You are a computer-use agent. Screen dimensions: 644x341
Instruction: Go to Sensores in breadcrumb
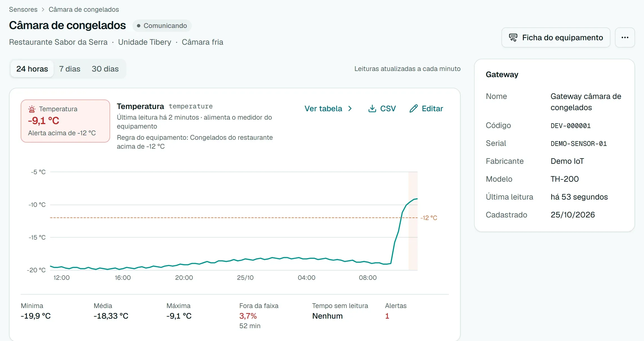(23, 10)
